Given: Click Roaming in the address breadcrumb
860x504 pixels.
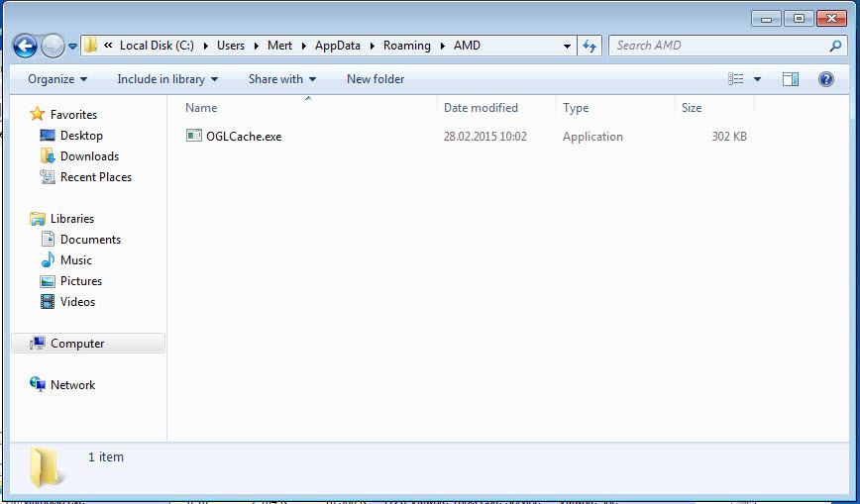Looking at the screenshot, I should [406, 46].
